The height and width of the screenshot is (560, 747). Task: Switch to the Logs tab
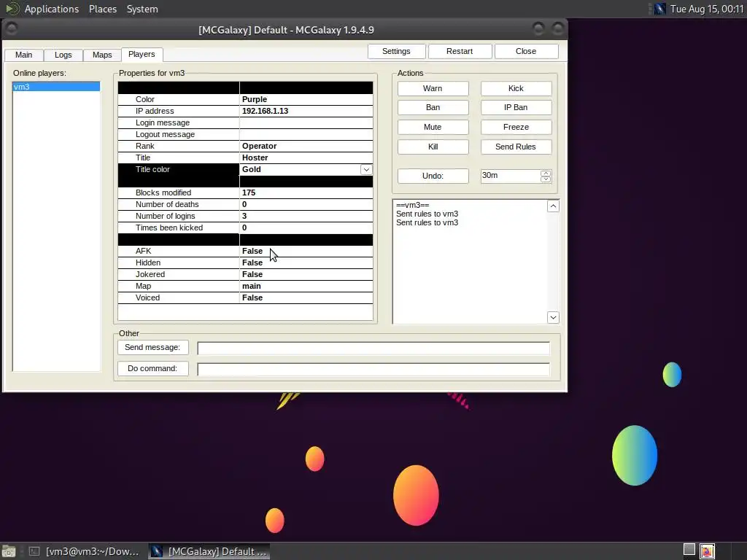[x=63, y=55]
